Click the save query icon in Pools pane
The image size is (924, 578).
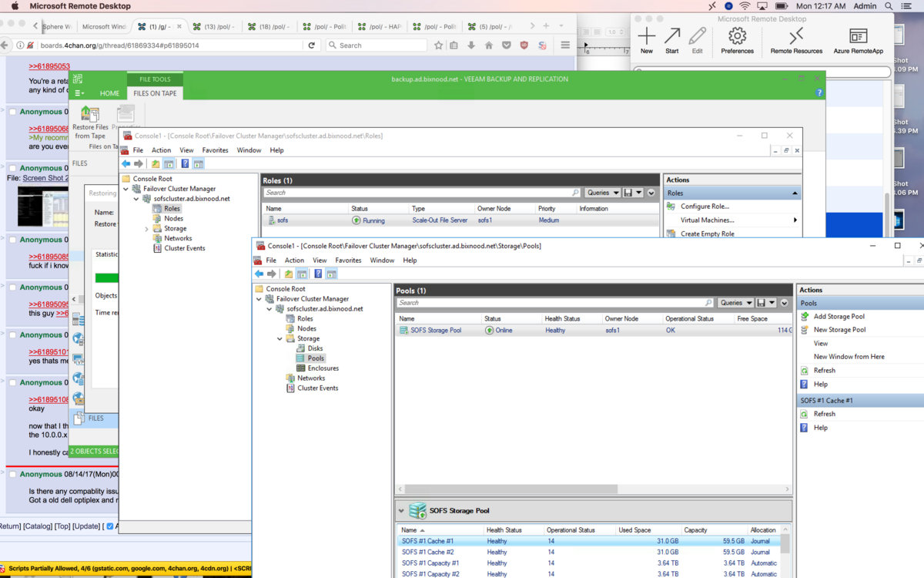762,303
